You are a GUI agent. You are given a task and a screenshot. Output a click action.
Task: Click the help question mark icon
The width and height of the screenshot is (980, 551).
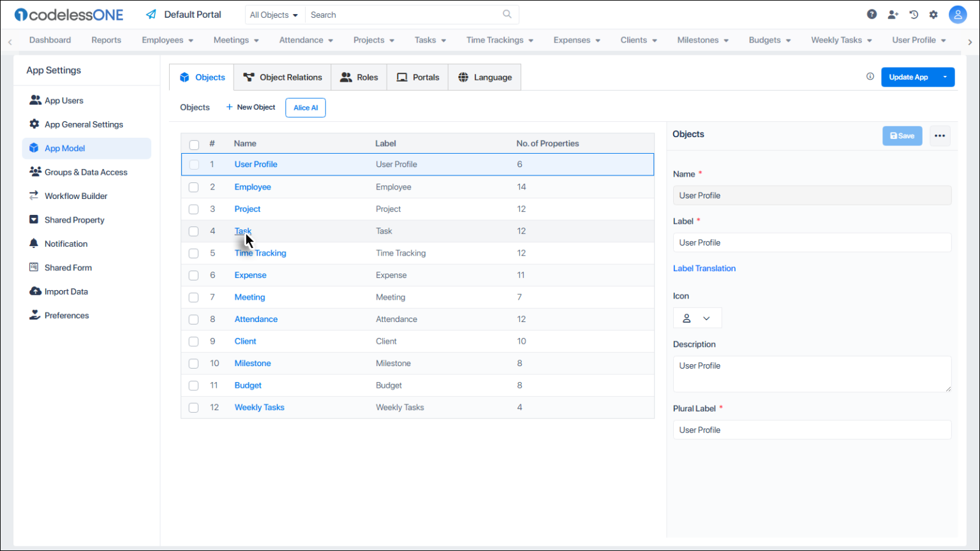pyautogui.click(x=872, y=15)
